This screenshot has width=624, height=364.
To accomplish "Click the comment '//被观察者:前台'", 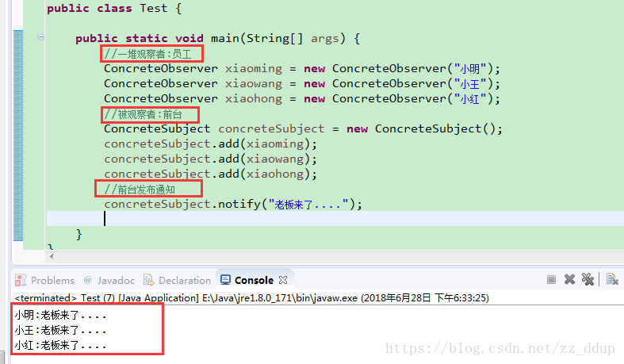I will [x=143, y=114].
